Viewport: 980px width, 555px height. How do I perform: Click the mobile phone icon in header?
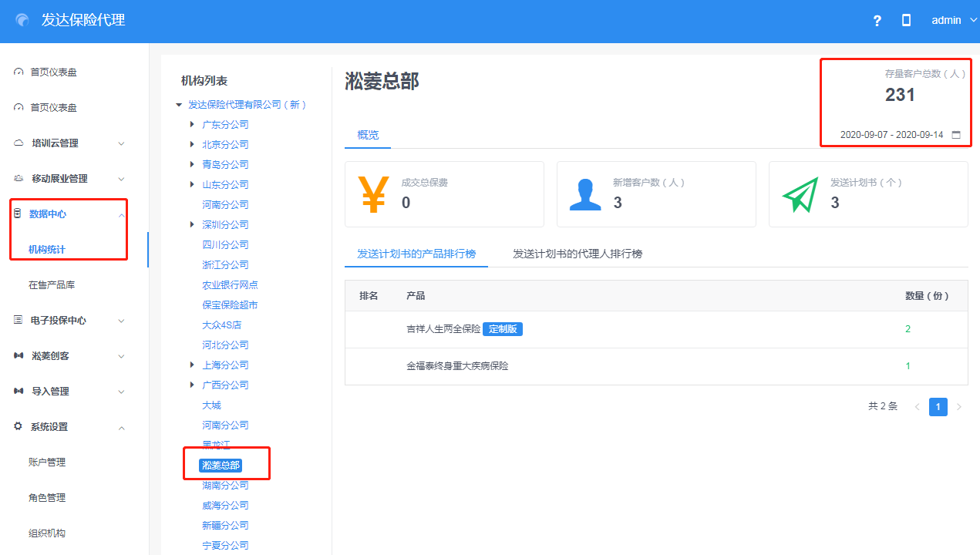906,21
